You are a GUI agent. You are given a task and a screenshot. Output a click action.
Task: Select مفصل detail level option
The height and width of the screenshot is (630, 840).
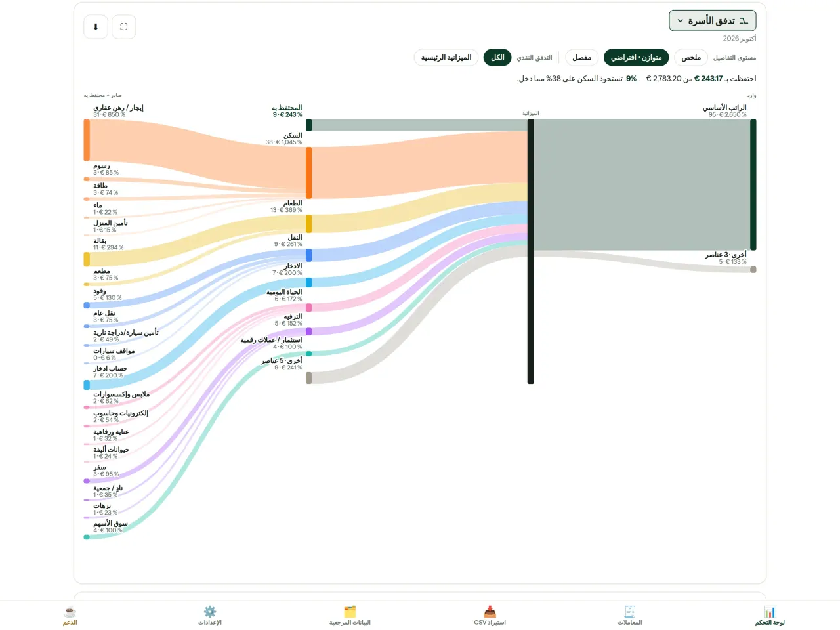point(581,58)
